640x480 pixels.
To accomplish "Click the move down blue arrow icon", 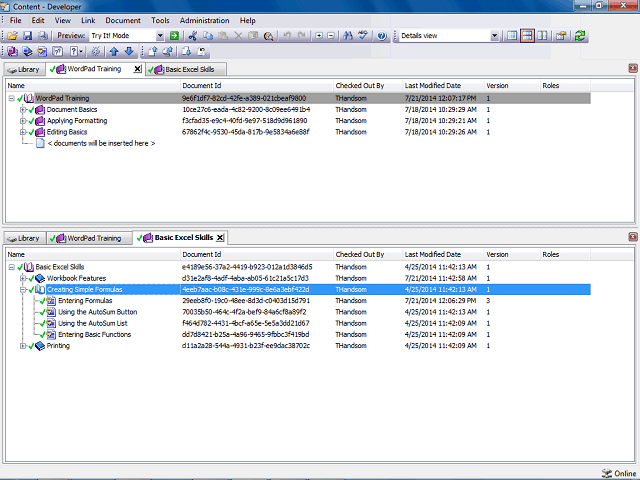I will point(129,51).
